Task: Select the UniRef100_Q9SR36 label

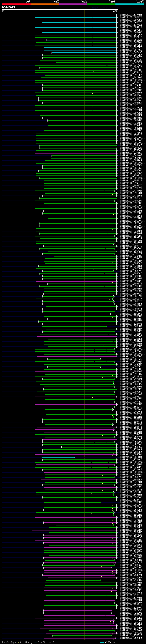Action: pos(131,60)
